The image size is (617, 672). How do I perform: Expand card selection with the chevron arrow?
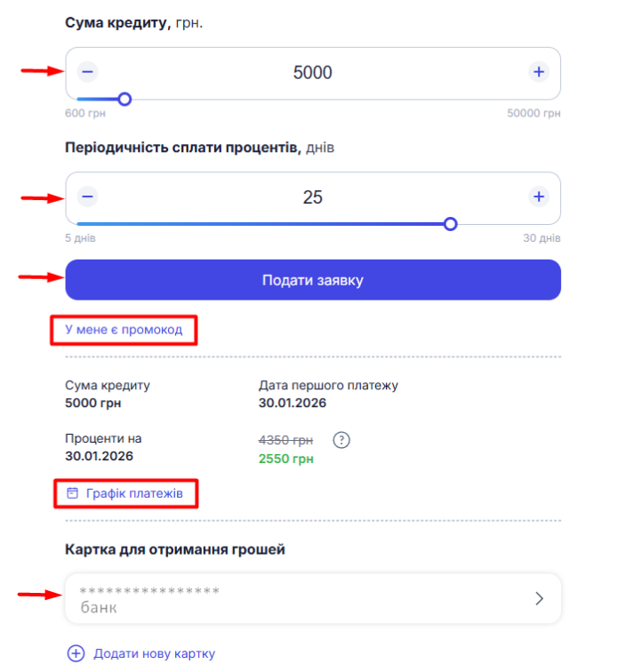coord(538,598)
